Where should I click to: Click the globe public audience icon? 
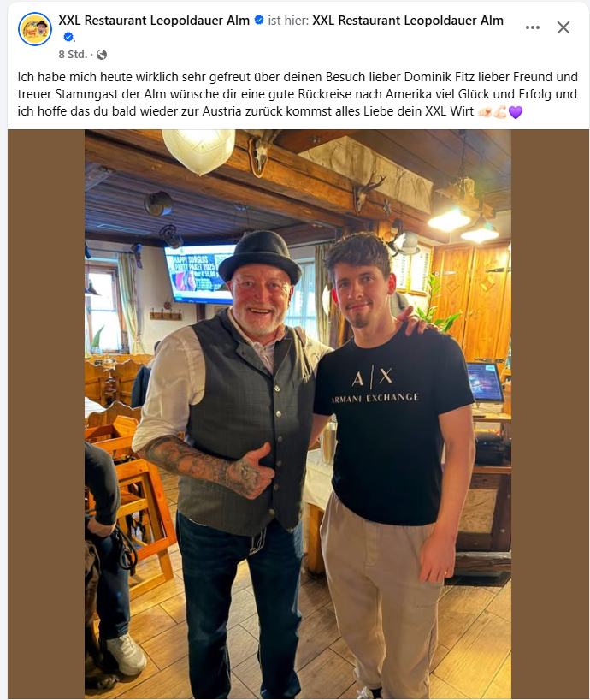(x=102, y=55)
